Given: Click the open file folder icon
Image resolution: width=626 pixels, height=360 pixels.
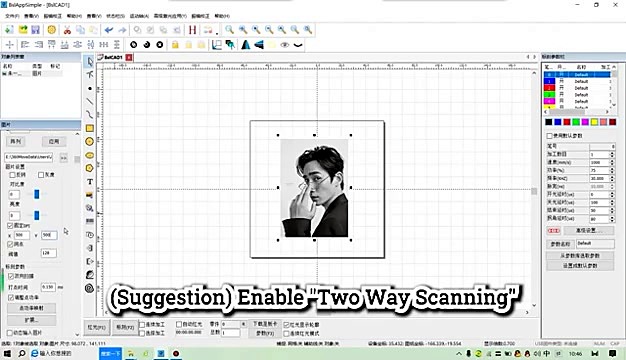Looking at the screenshot, I should pos(23,30).
